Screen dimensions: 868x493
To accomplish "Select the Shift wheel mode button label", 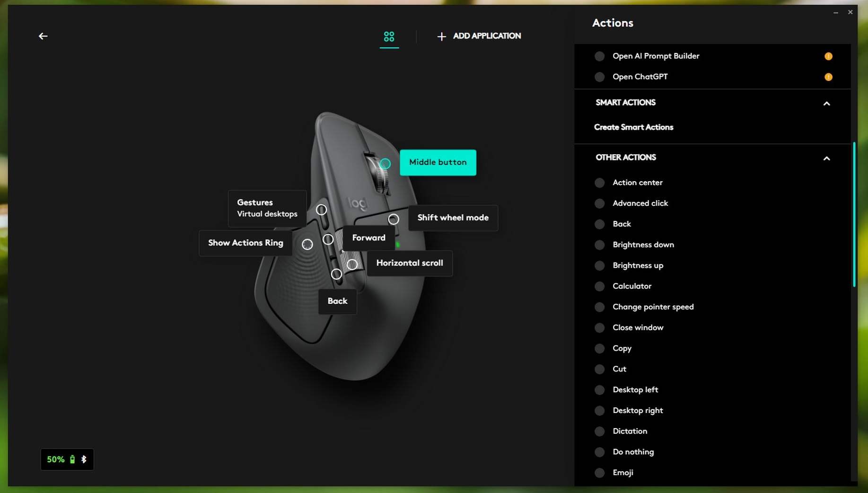I will point(453,218).
